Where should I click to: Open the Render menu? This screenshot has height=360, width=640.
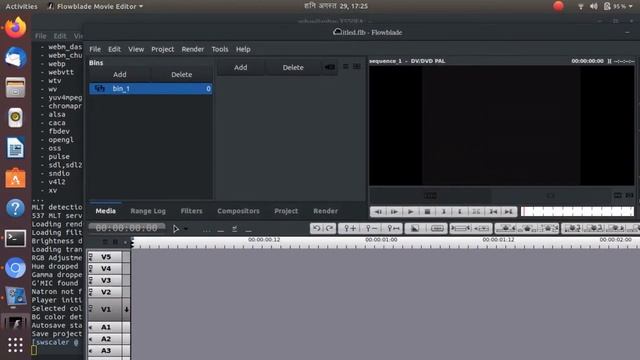193,49
